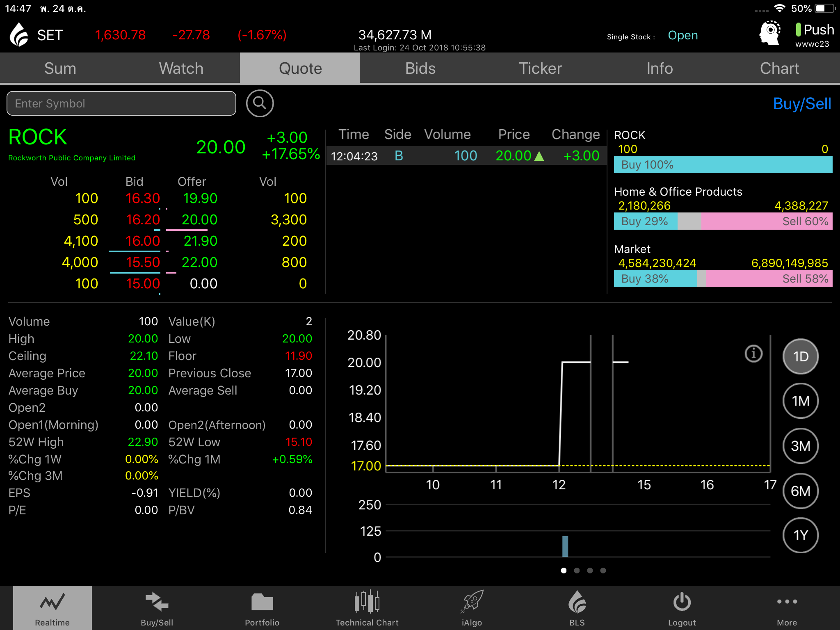Select the 3M chart range
This screenshot has height=630, width=840.
800,446
